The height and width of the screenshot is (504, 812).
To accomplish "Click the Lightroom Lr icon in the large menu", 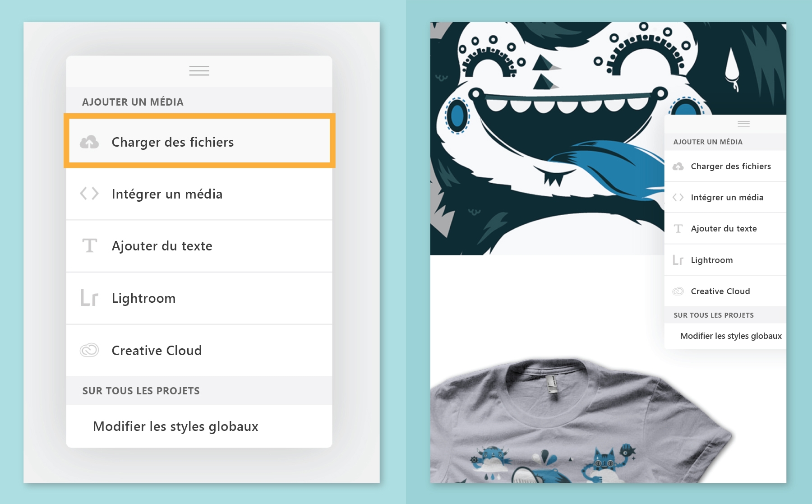I will click(x=89, y=298).
